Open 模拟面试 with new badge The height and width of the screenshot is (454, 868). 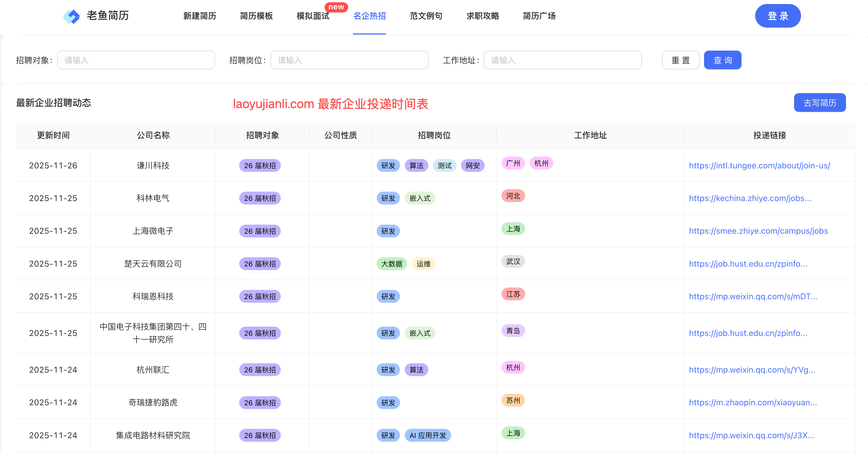click(x=313, y=16)
